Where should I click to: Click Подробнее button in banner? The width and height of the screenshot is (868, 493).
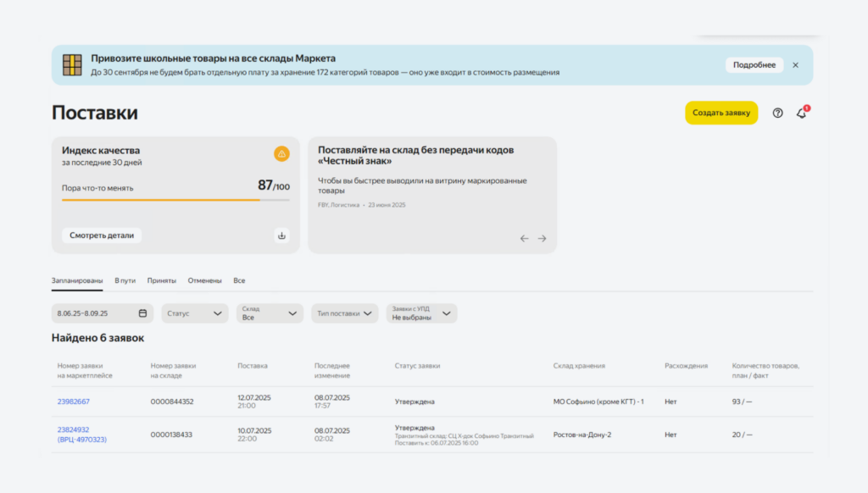pyautogui.click(x=754, y=65)
